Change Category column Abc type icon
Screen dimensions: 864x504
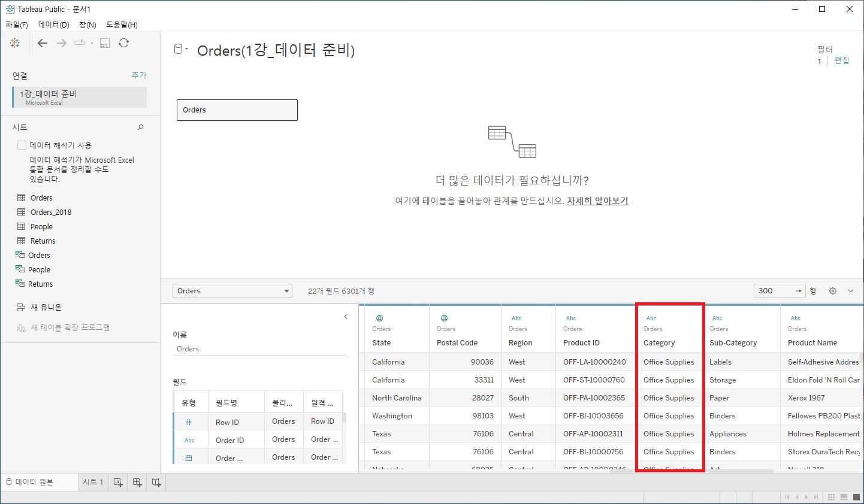(x=651, y=318)
